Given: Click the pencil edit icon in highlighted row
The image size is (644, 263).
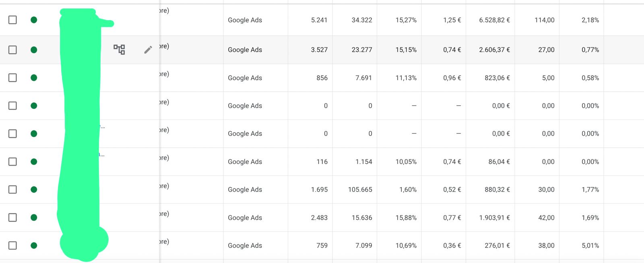Looking at the screenshot, I should pos(148,50).
